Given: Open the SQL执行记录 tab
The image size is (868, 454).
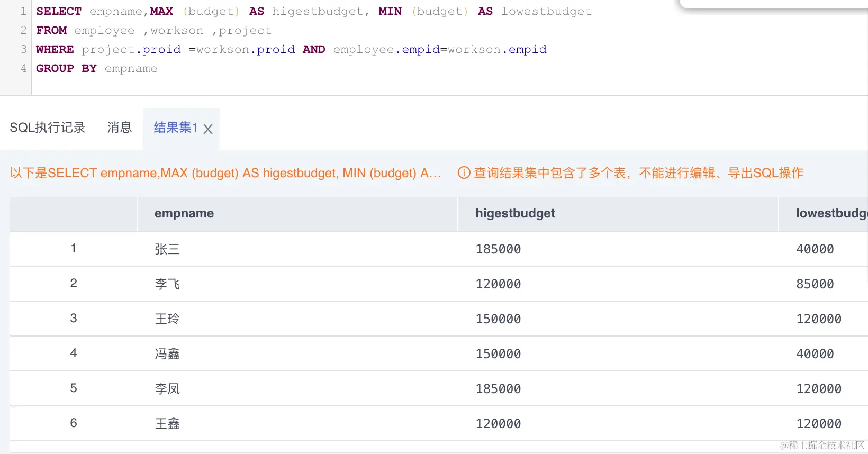Looking at the screenshot, I should coord(48,128).
